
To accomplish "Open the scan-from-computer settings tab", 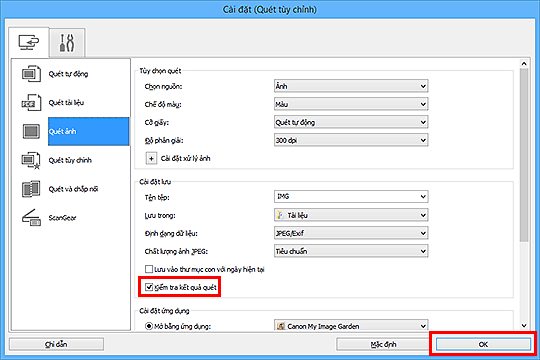I will (x=29, y=42).
